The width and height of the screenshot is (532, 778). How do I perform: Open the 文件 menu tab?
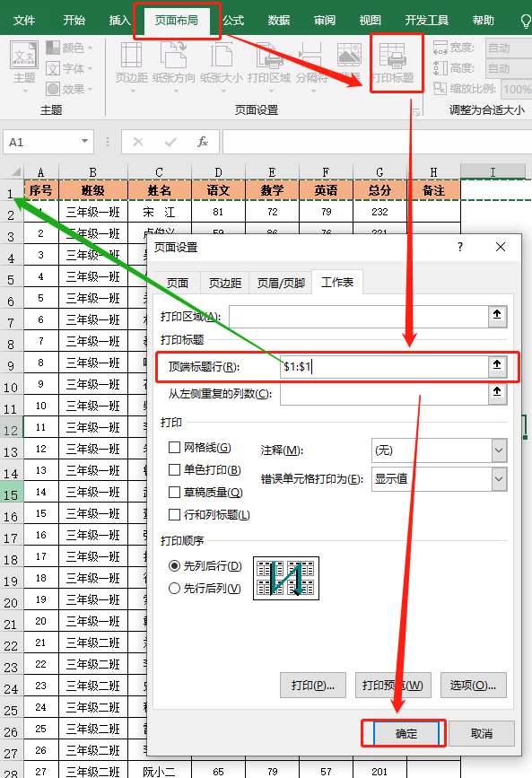24,21
